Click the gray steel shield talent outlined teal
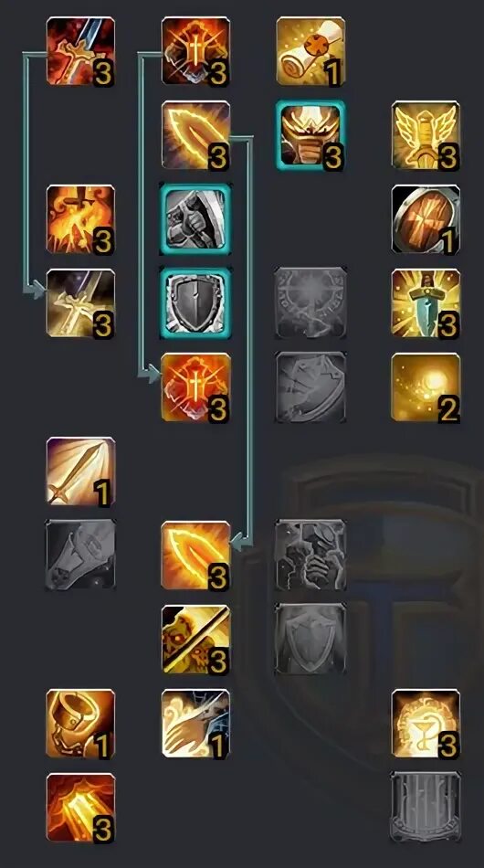 [195, 303]
